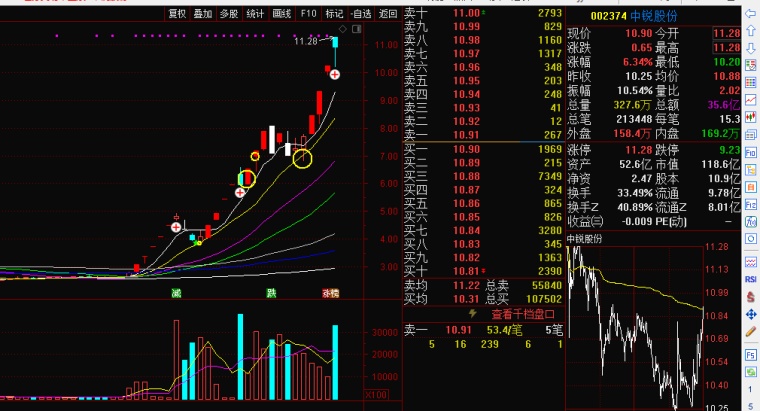
Task: Click the red dollar sign icon
Action: click(x=750, y=297)
